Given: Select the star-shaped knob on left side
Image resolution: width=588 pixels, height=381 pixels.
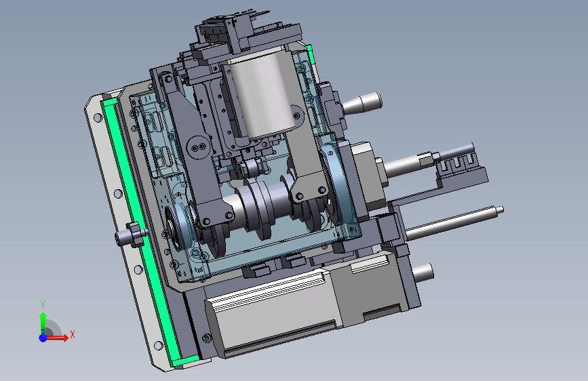Looking at the screenshot, I should click(x=132, y=235).
